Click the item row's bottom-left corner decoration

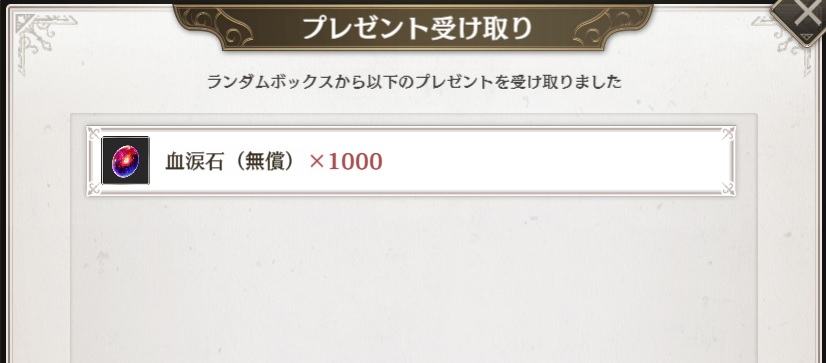click(x=94, y=189)
